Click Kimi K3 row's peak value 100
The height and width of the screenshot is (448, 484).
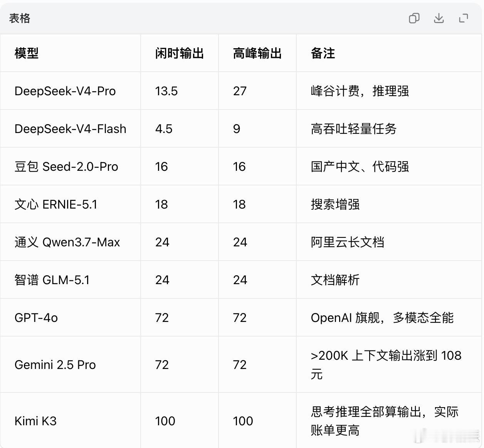click(x=243, y=421)
